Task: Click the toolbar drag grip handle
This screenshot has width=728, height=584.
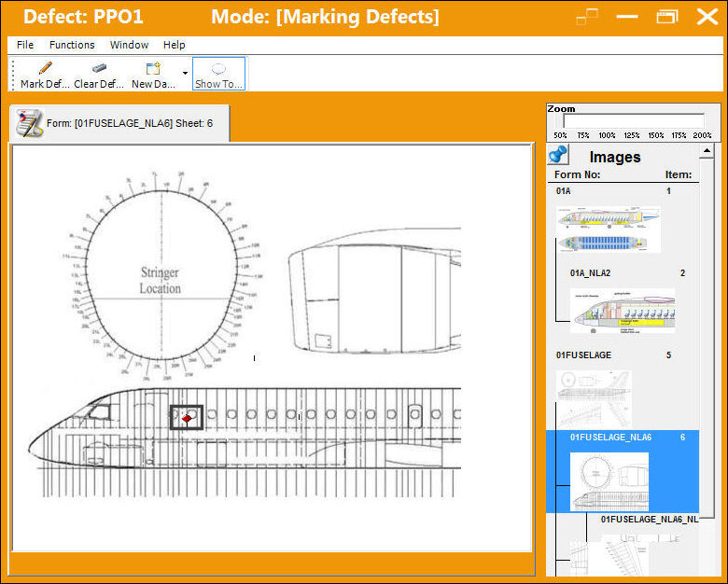Action: (13, 75)
